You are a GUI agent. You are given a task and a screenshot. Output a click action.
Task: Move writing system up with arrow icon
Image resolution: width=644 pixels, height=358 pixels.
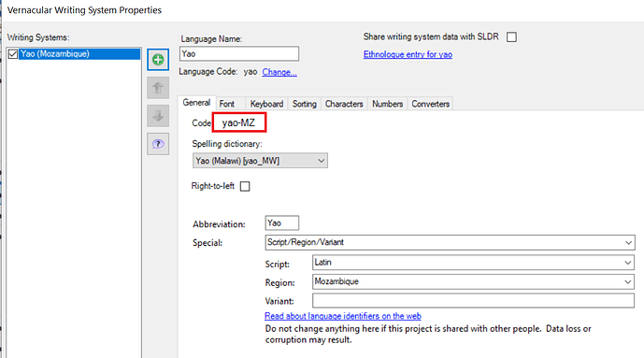[x=158, y=88]
